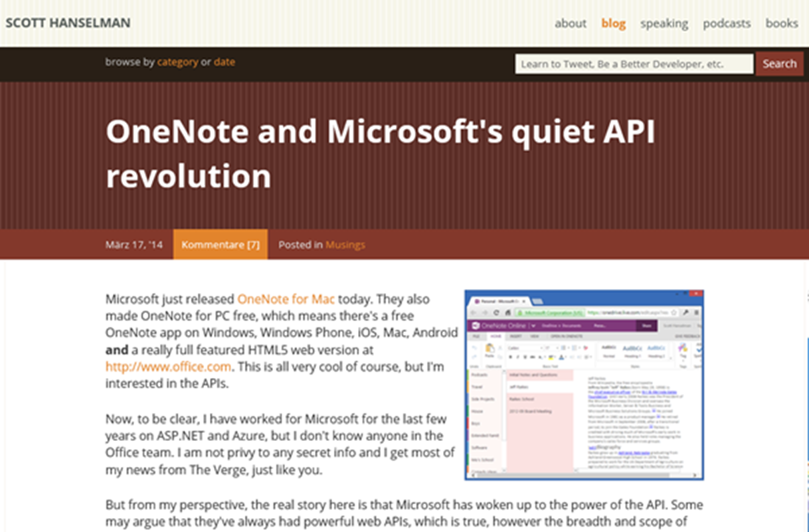
Task: Enlarge the OneNote Online screenshot thumbnail
Action: [x=584, y=385]
